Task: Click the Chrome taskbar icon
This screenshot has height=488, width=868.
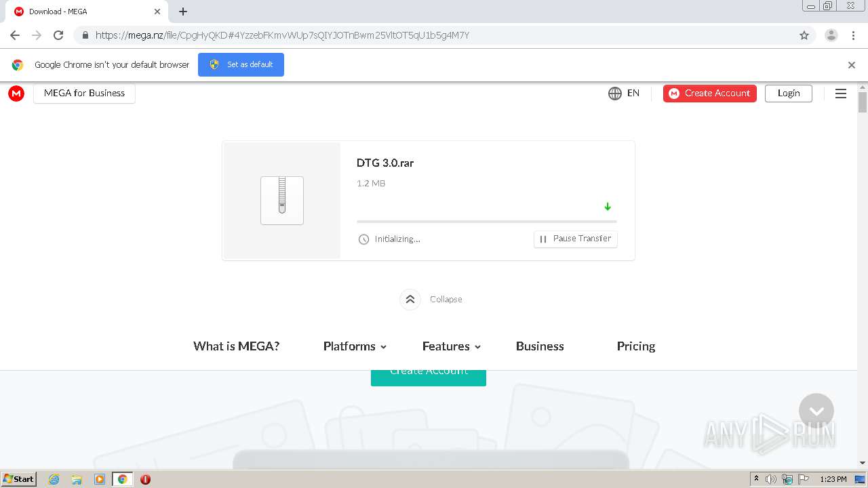Action: coord(123,479)
